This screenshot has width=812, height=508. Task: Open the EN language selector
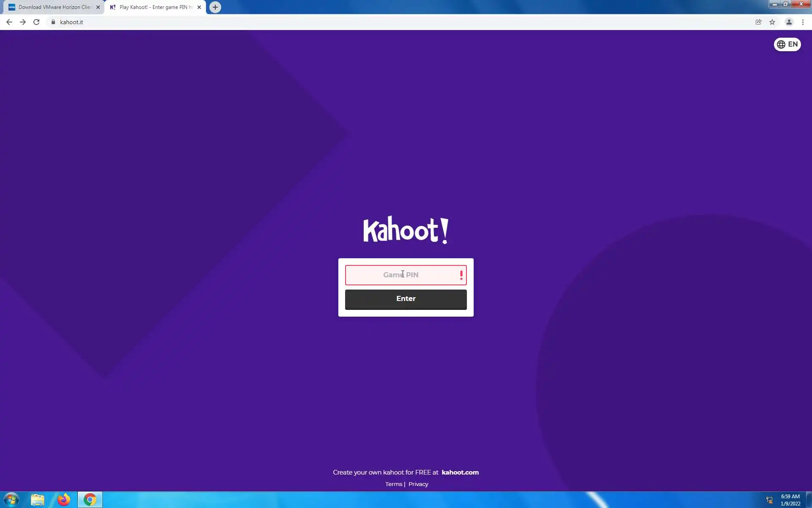tap(787, 44)
